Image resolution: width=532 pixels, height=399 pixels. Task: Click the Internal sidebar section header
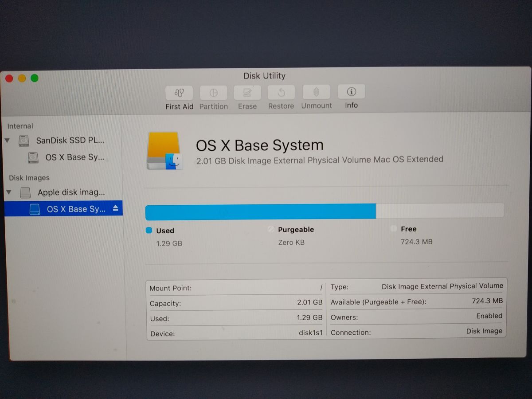[20, 126]
